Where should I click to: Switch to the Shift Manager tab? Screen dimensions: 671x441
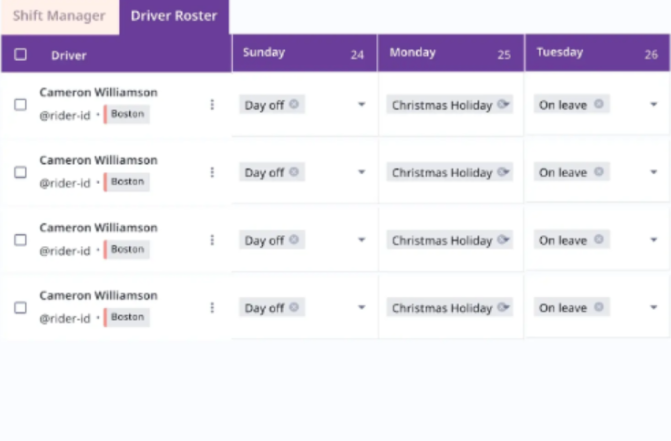tap(59, 16)
